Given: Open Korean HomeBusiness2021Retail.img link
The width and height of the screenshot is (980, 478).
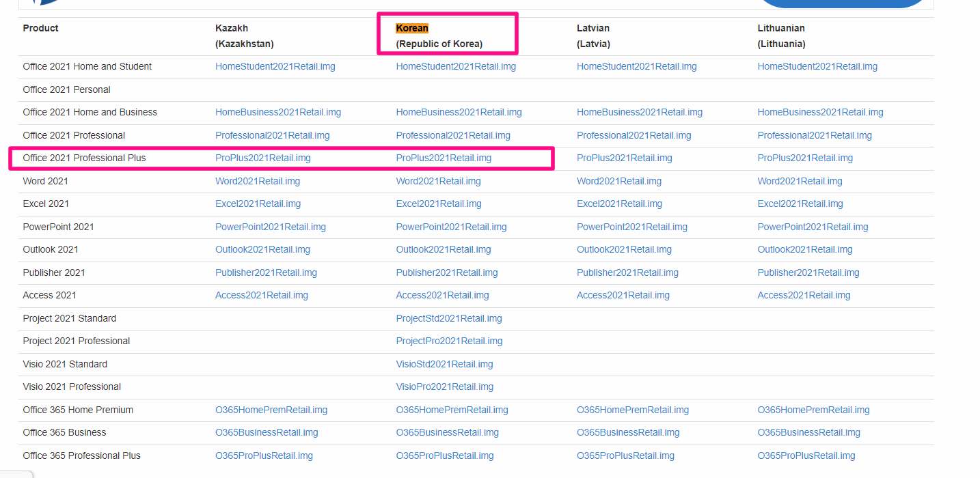Looking at the screenshot, I should click(459, 112).
